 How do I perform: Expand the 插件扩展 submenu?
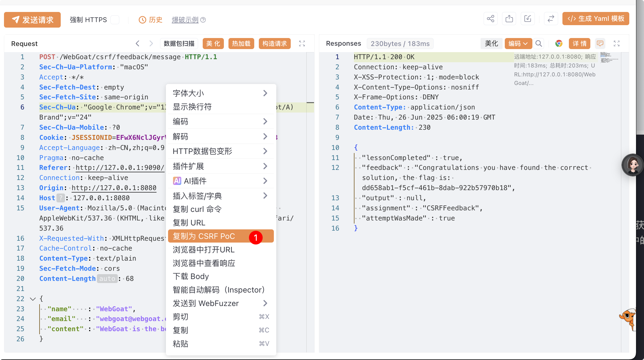coord(221,166)
